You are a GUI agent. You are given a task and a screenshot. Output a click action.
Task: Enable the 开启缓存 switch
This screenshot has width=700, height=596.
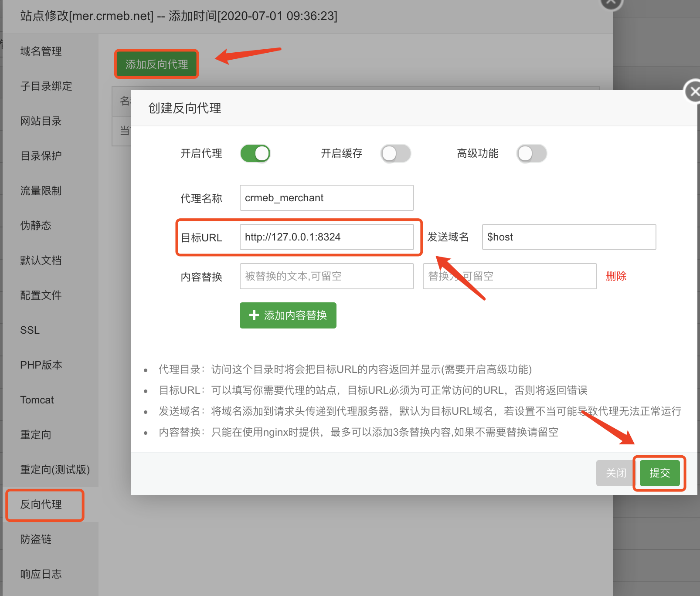click(395, 153)
